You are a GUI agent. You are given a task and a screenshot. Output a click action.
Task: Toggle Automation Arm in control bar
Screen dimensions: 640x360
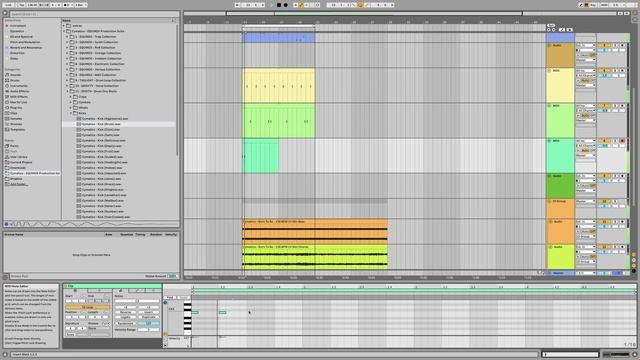coord(302,5)
